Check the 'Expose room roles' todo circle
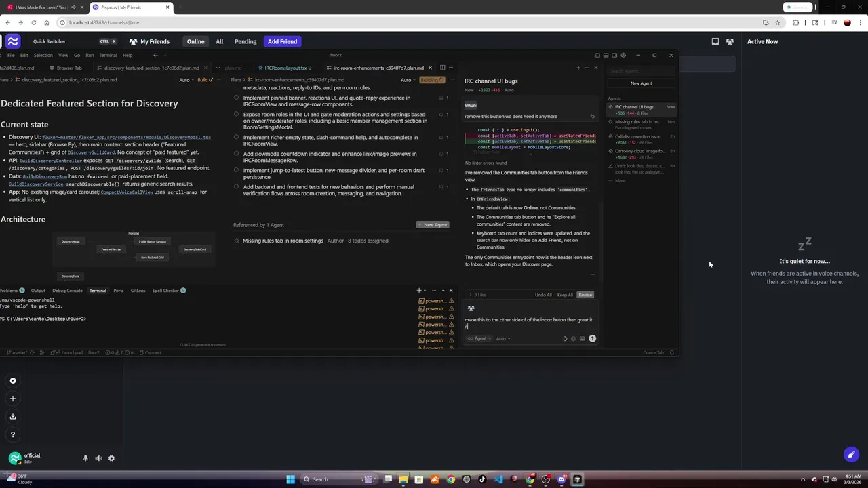 236,114
